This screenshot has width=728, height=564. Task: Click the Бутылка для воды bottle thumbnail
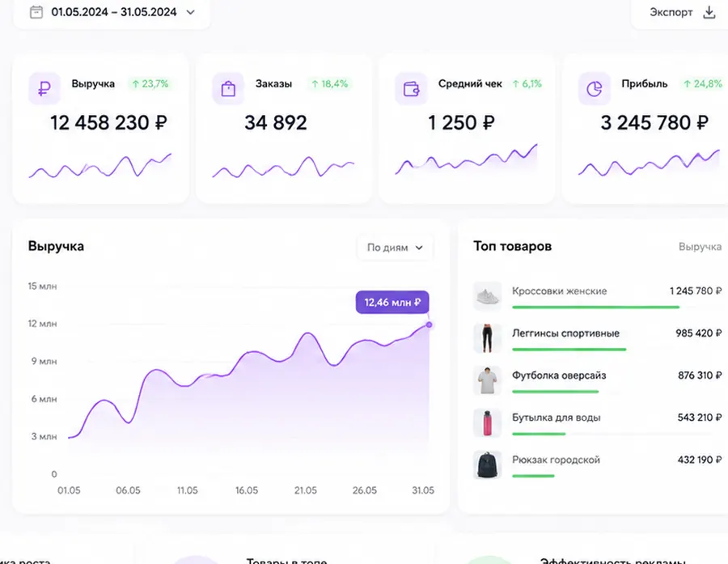(488, 422)
